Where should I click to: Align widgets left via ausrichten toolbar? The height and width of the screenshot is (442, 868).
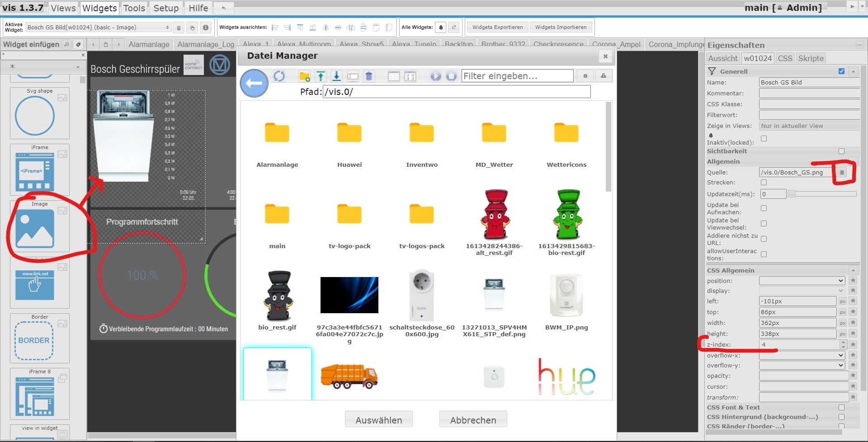(x=274, y=27)
